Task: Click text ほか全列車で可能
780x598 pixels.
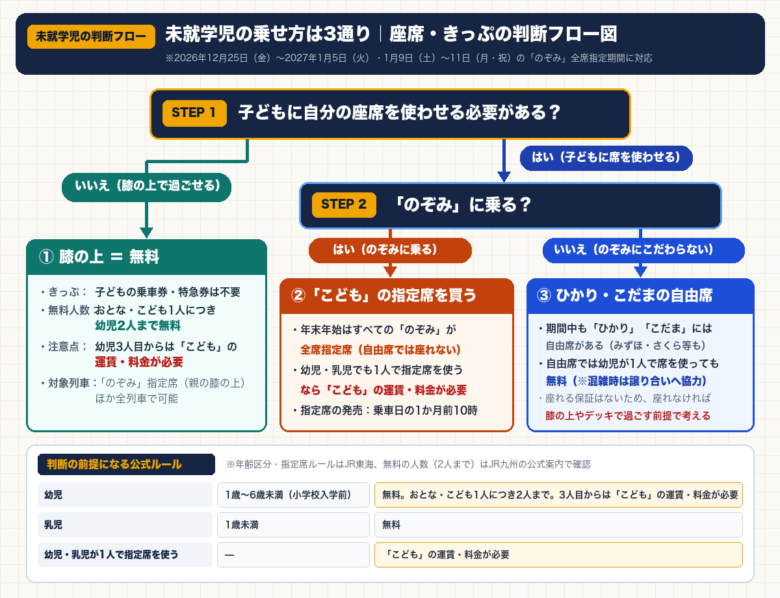Action: (x=136, y=399)
